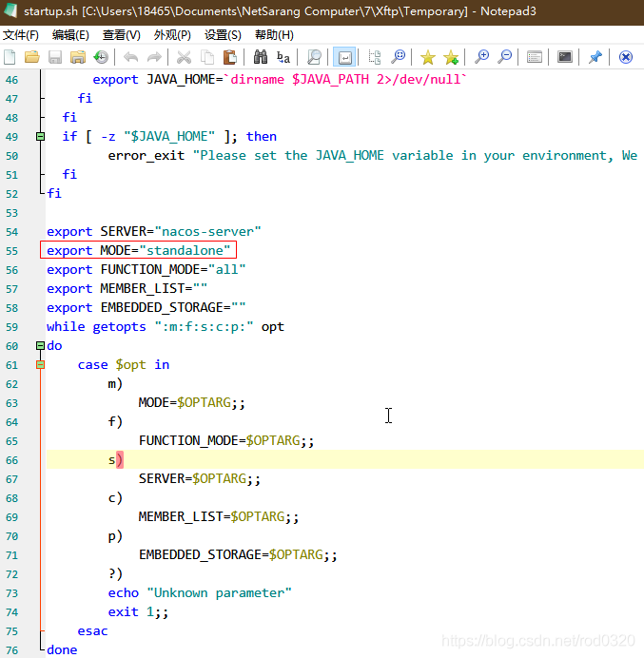The height and width of the screenshot is (658, 644).
Task: Open the 查看(V) menu
Action: (122, 35)
